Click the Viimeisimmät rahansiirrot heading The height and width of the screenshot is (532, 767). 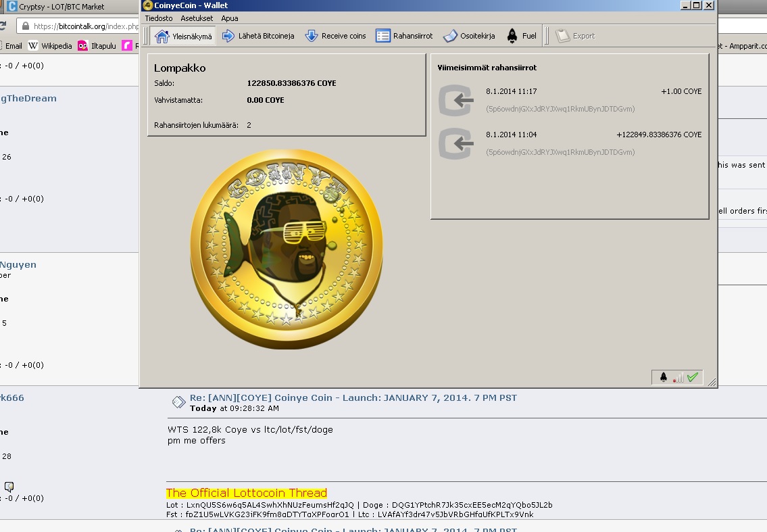pos(487,68)
